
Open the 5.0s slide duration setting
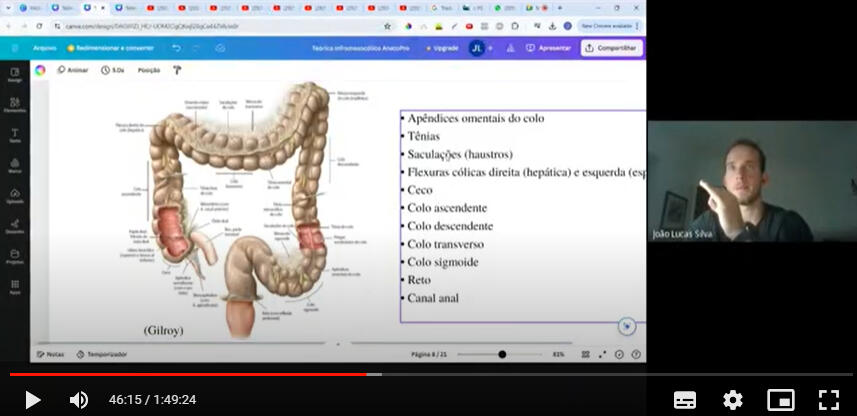click(x=113, y=70)
